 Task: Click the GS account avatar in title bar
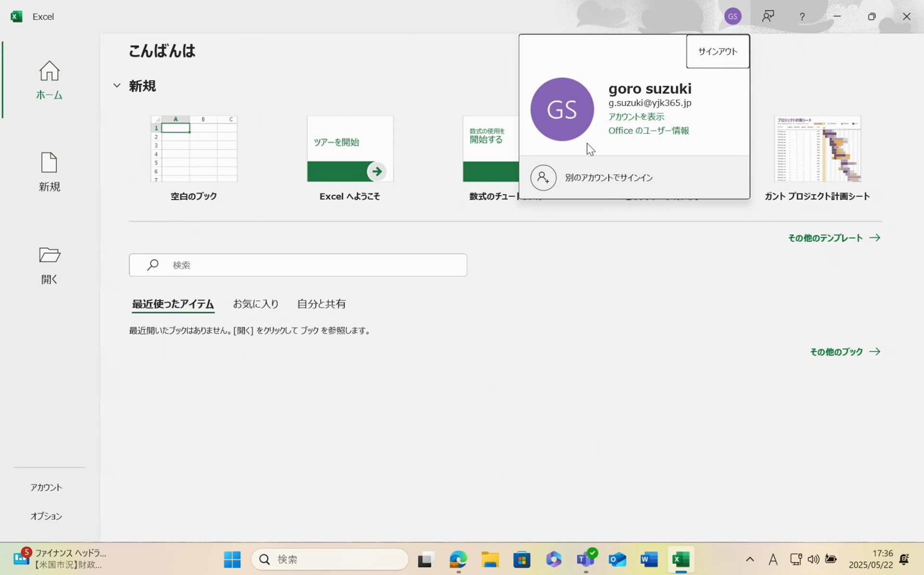click(732, 16)
